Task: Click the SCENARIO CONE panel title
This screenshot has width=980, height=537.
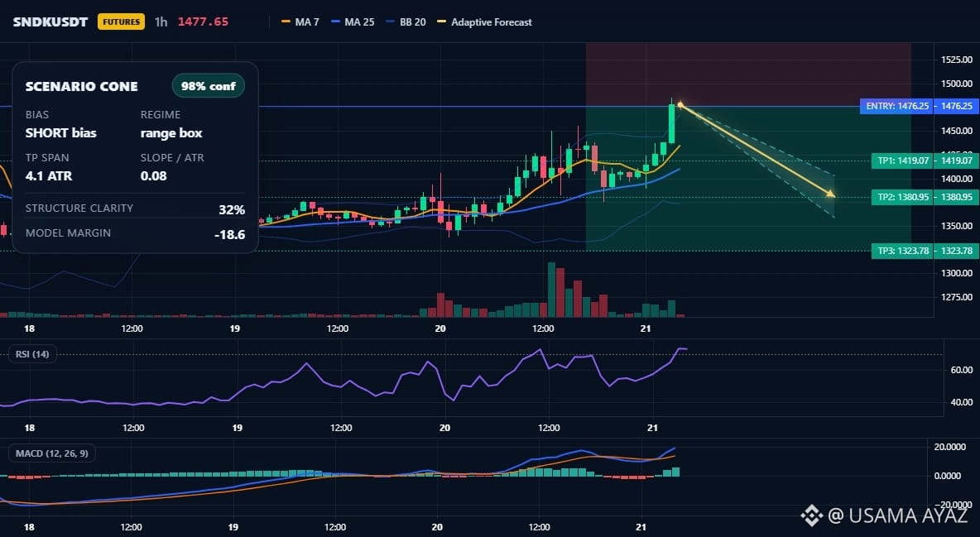Action: point(81,87)
